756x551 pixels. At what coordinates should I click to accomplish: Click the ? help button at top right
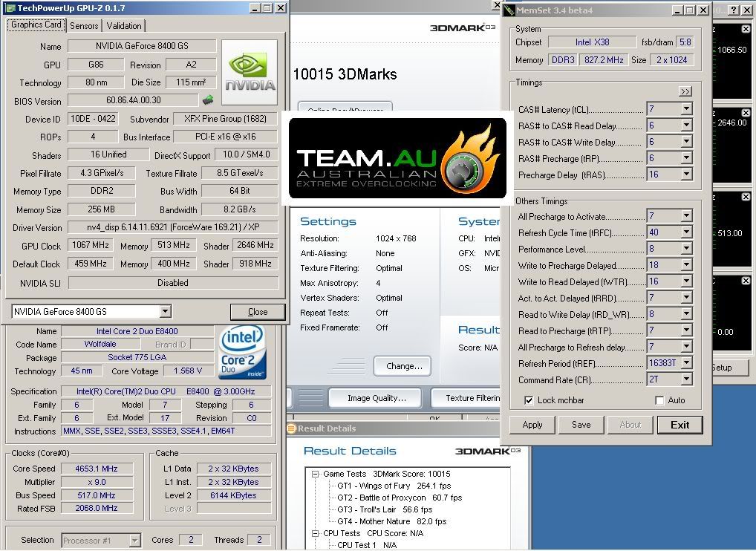point(733,10)
